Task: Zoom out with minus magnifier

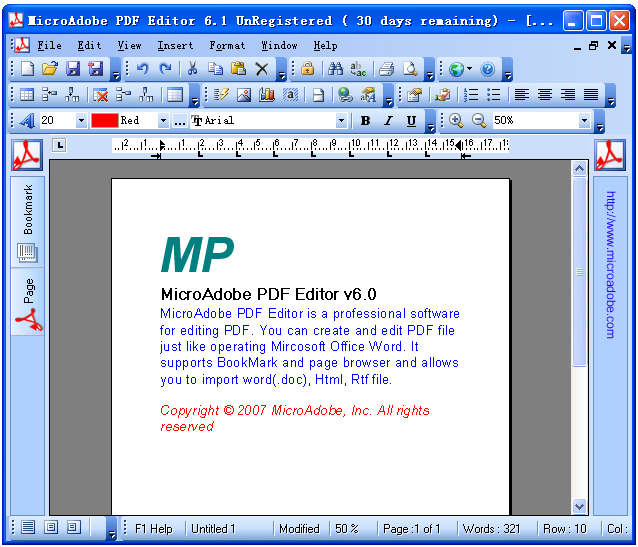Action: [x=479, y=120]
